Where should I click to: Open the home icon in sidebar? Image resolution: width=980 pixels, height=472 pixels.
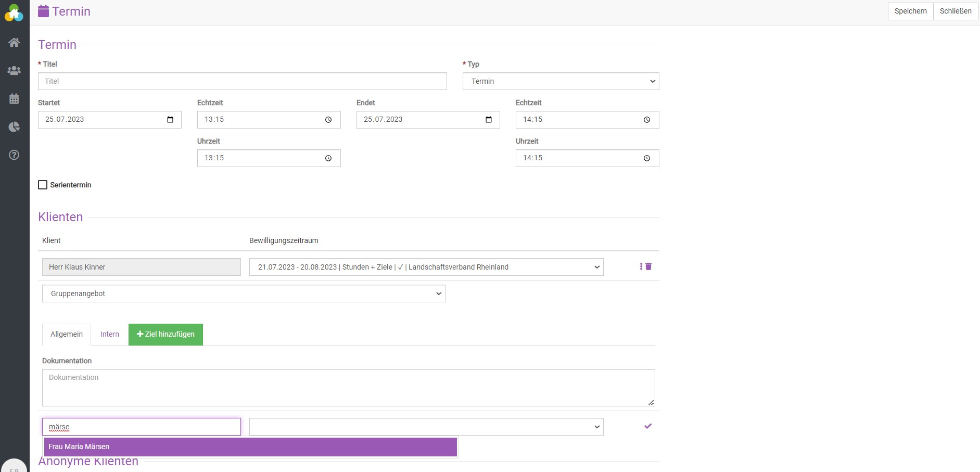(x=14, y=43)
